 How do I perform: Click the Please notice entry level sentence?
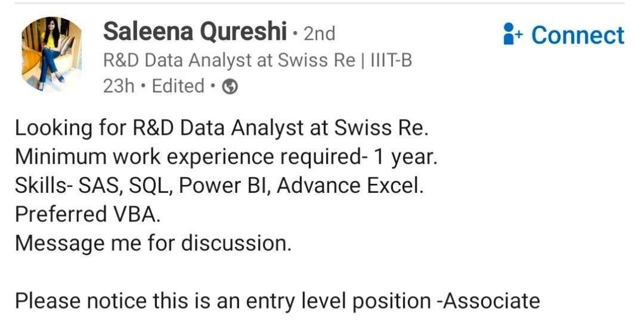[x=277, y=301]
